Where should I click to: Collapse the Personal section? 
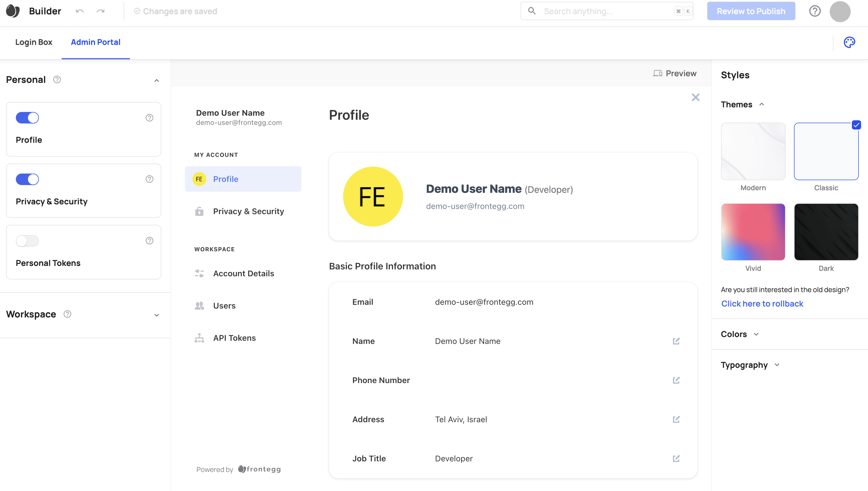156,79
